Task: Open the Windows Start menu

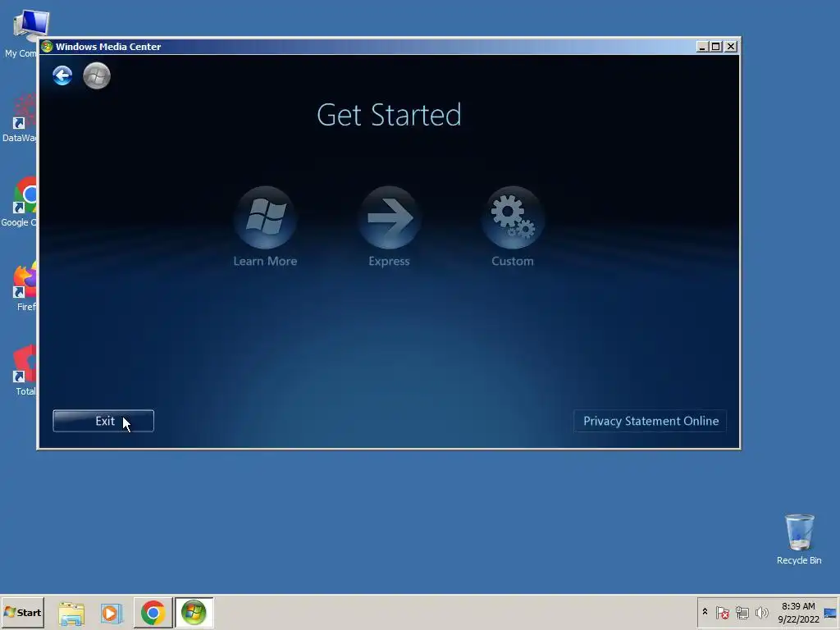Action: [x=22, y=612]
